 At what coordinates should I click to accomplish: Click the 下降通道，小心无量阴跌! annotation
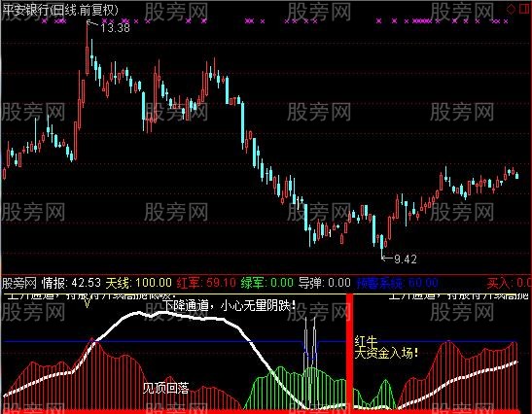click(x=229, y=306)
